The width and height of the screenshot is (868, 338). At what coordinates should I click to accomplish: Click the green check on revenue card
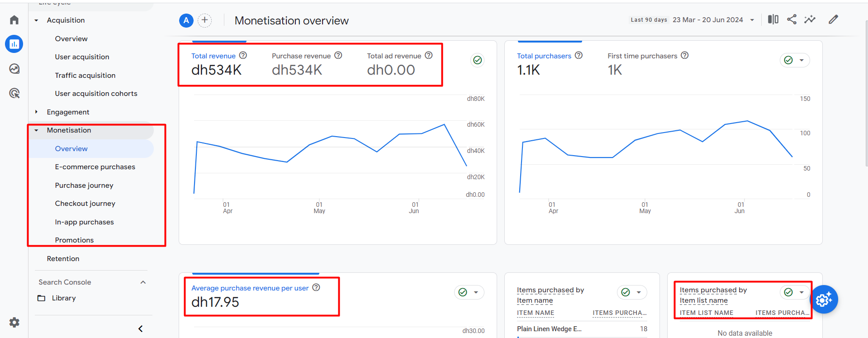477,60
